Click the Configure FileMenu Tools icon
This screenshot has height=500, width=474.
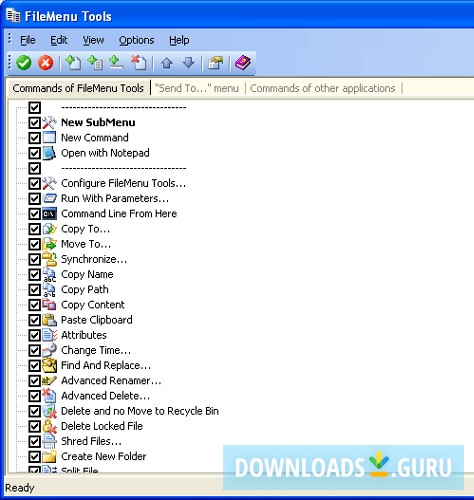pos(49,183)
